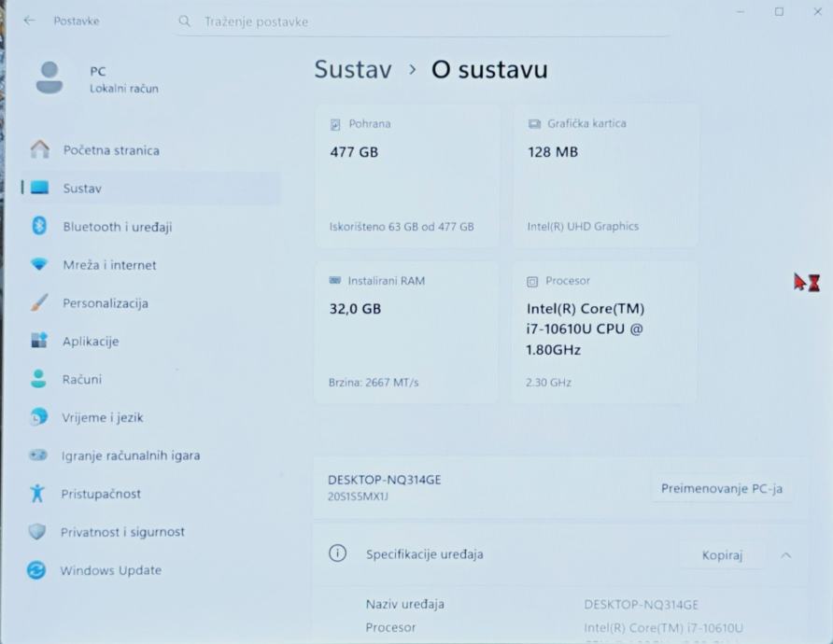This screenshot has width=833, height=644.
Task: Click the Intel(R) UHD Graphics text
Action: click(x=583, y=226)
